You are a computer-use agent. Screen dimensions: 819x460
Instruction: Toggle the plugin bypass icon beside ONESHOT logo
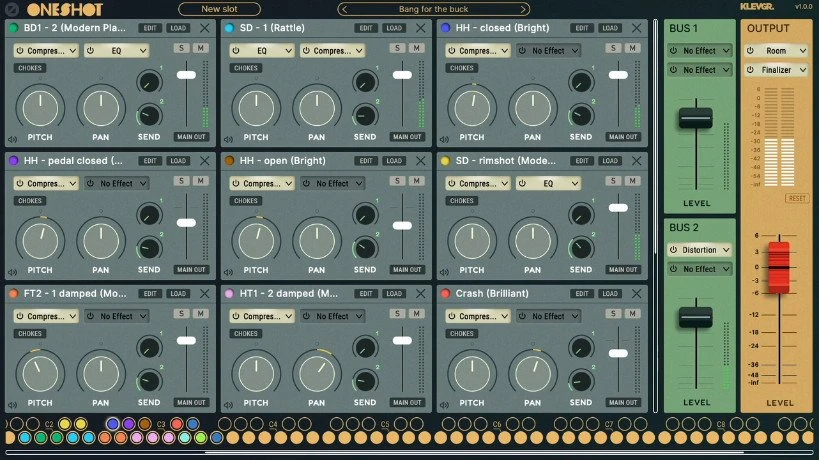[x=11, y=9]
